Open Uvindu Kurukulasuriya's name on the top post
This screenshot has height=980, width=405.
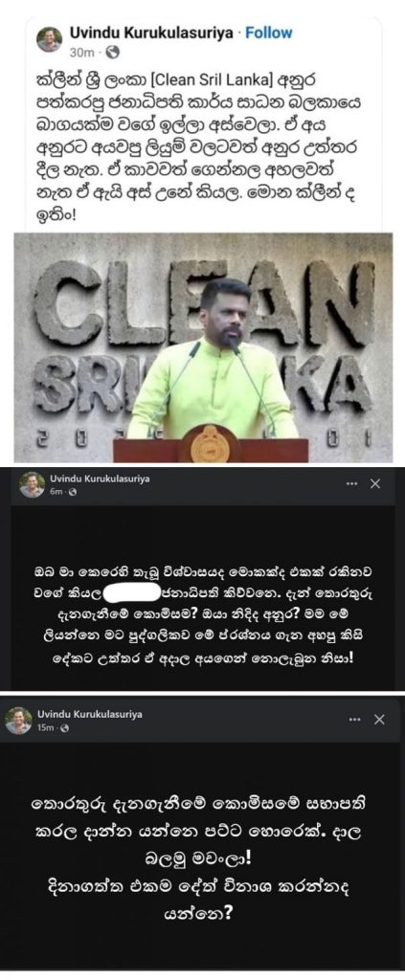coord(152,33)
